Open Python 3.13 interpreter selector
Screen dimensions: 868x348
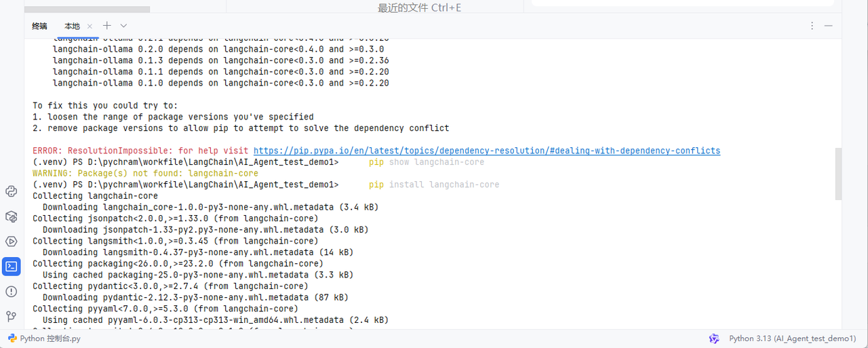[792, 339]
